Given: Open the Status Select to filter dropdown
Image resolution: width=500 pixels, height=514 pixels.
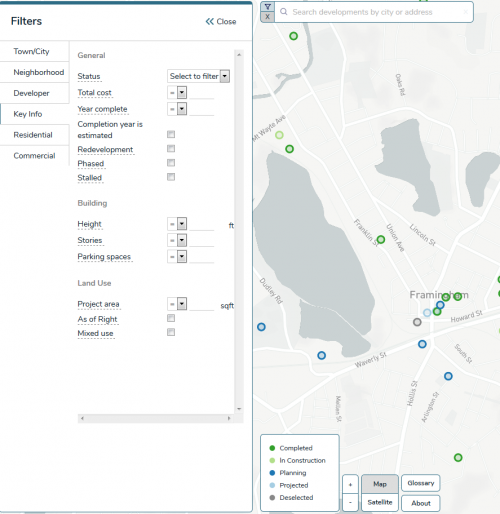Looking at the screenshot, I should [x=198, y=76].
